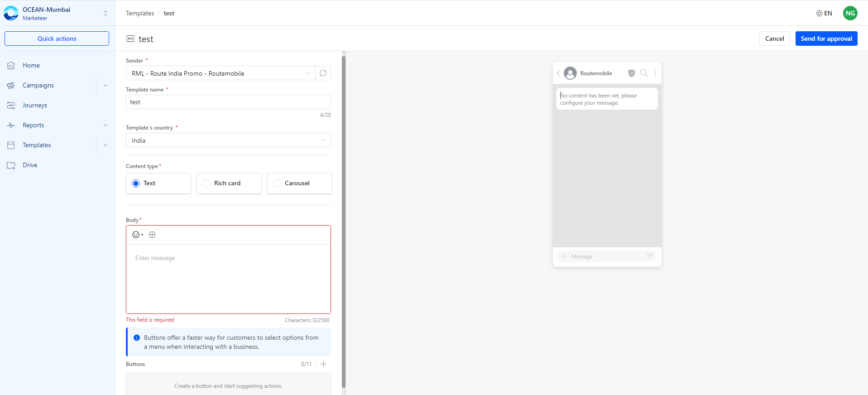
Task: Click the '0/11' buttons counter
Action: click(x=307, y=364)
